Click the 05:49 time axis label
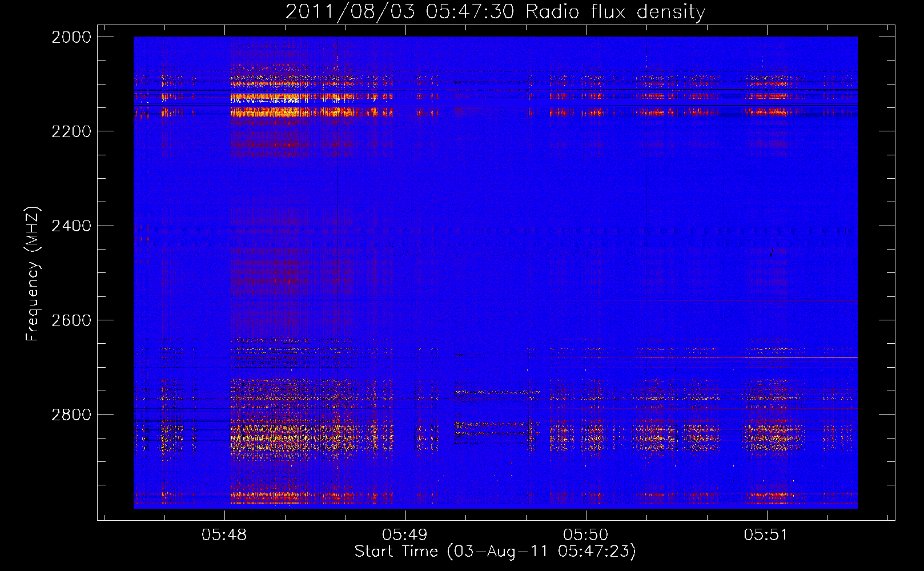Screen dimensions: 924x571 point(405,534)
